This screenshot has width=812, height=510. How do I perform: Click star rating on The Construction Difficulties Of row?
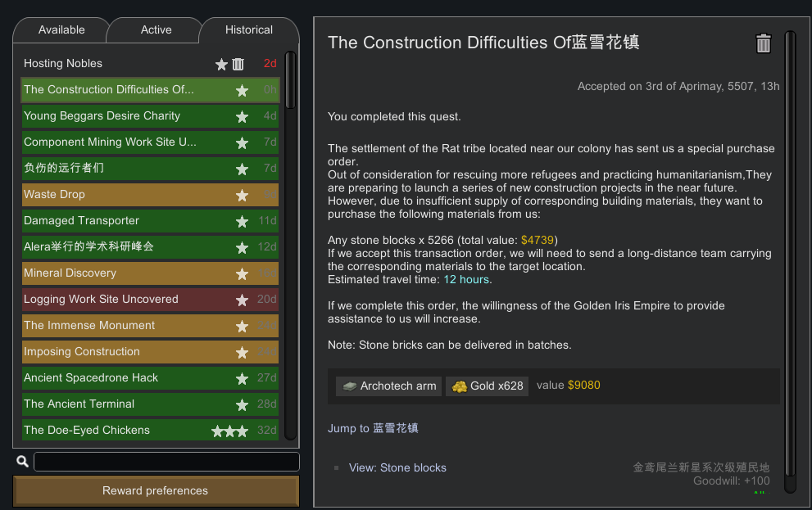[x=242, y=91]
